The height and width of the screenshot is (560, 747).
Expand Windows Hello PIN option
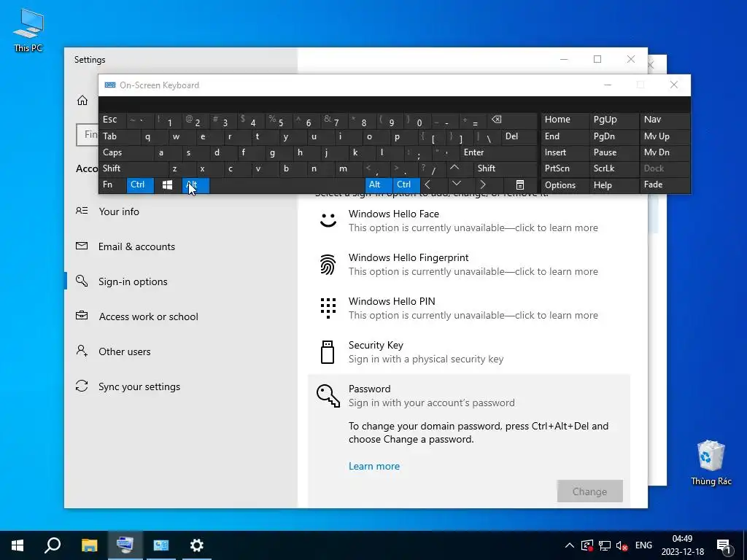tap(469, 308)
